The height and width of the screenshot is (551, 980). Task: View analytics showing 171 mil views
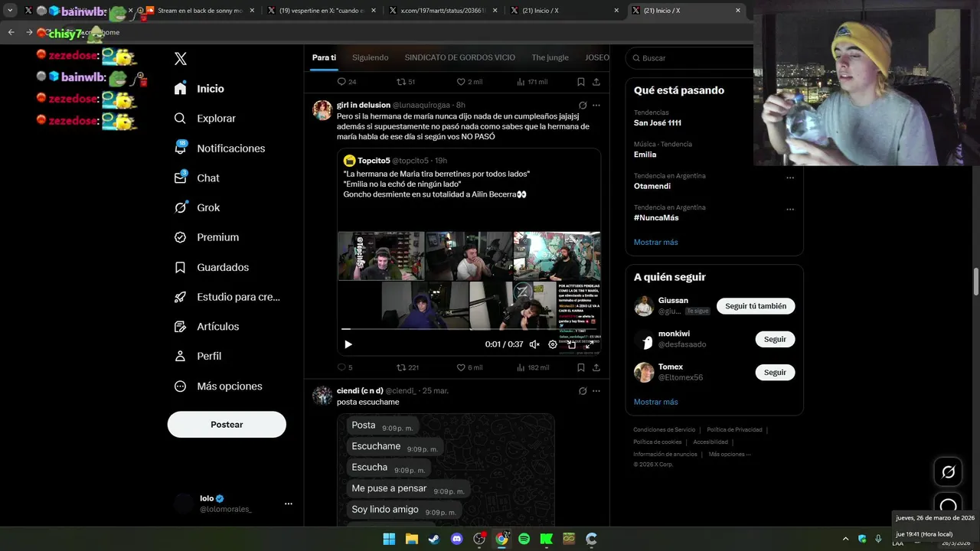click(x=532, y=82)
